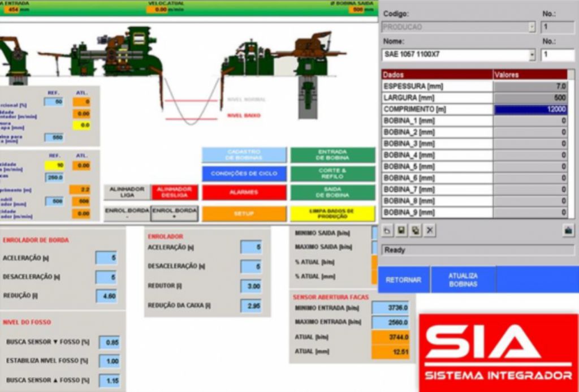Click the yellow LIMPA DADOS DE PRODUÇÃO button
Image resolution: width=579 pixels, height=392 pixels.
point(332,213)
